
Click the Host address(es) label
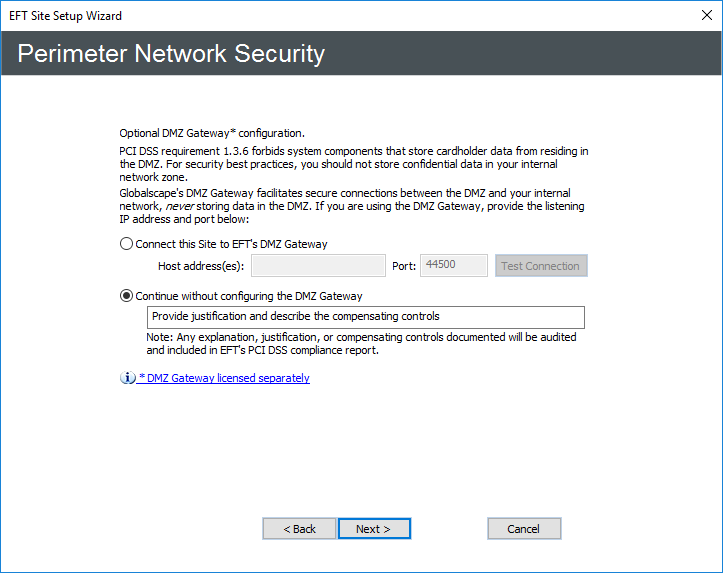click(201, 266)
